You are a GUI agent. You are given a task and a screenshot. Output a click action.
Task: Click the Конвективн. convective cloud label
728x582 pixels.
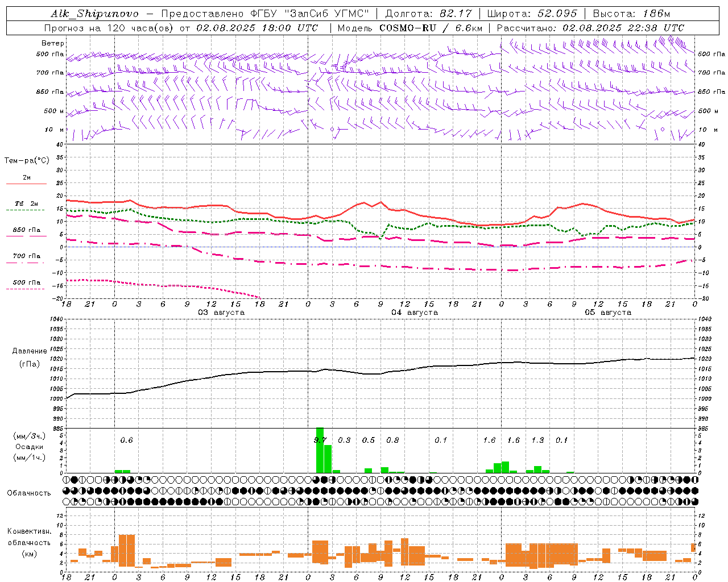coord(30,531)
